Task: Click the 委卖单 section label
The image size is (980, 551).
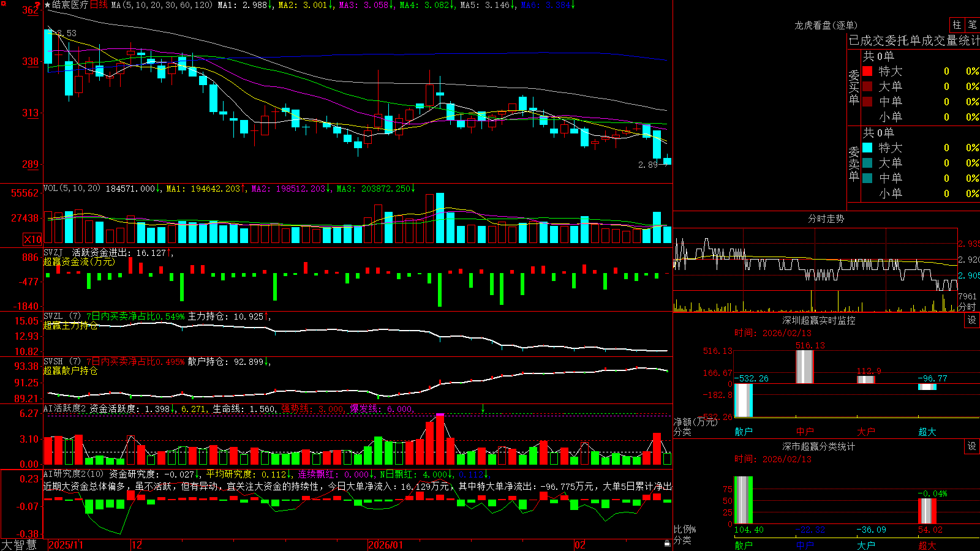Action: [x=854, y=163]
